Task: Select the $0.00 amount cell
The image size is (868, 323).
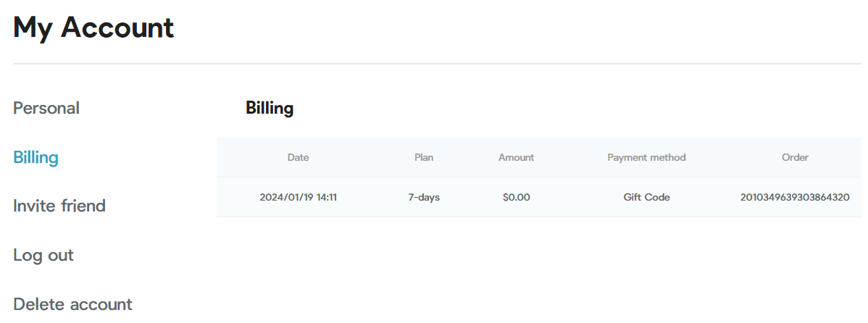Action: [x=517, y=198]
